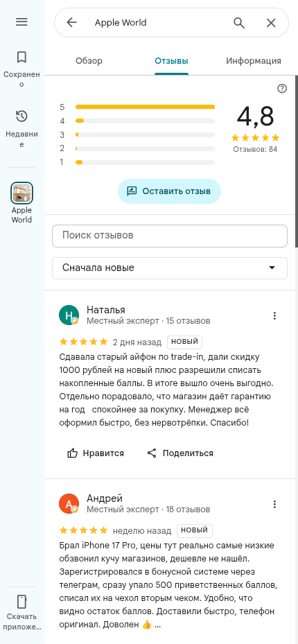298x644 pixels.
Task: Open Saved places bookmark icon
Action: [21, 57]
